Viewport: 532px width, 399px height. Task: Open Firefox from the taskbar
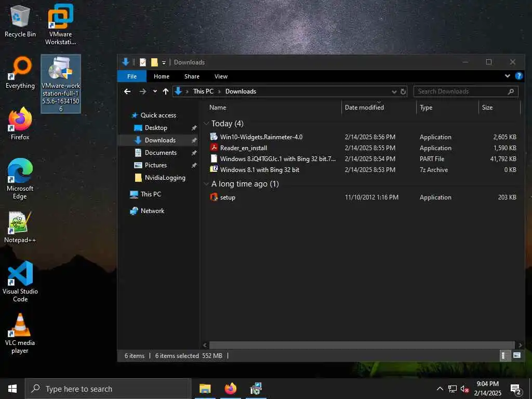point(230,389)
